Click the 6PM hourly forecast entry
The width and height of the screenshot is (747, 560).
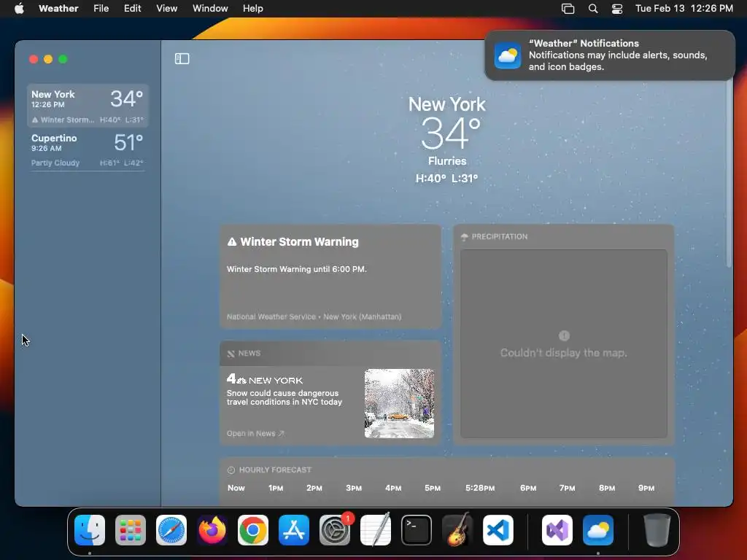tap(528, 488)
